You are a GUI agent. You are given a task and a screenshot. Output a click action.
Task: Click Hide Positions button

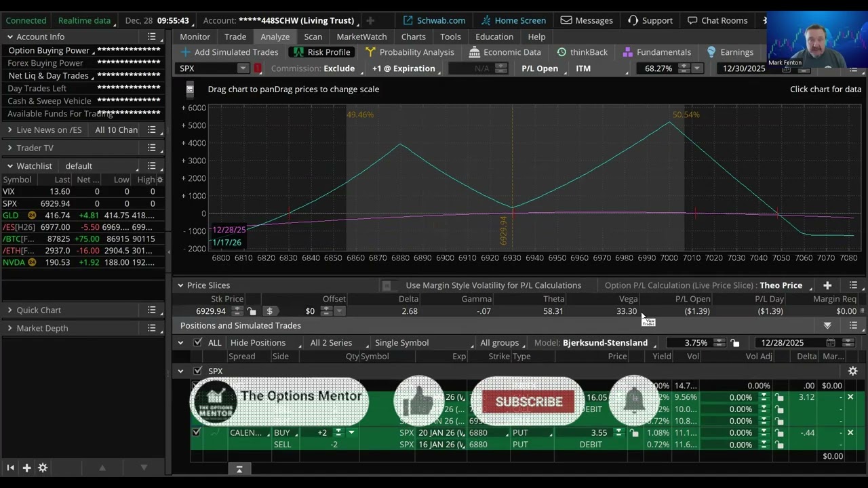[258, 343]
